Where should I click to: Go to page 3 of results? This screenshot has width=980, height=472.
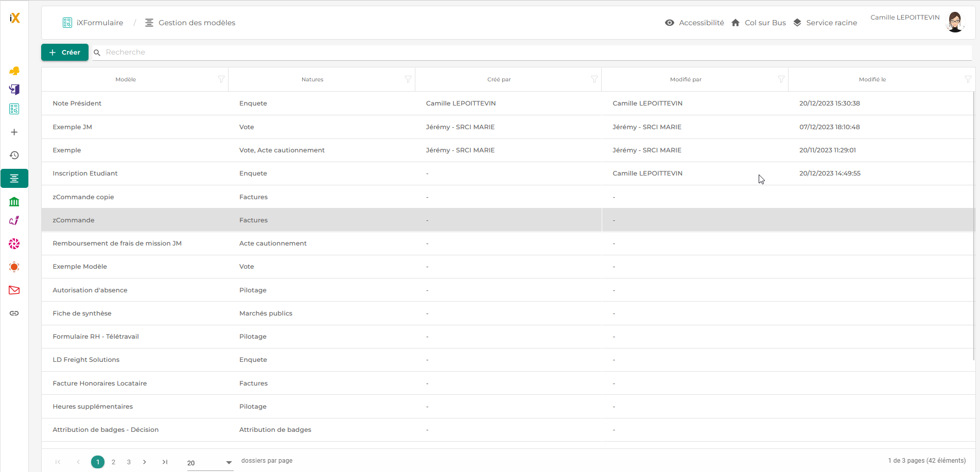pyautogui.click(x=129, y=462)
